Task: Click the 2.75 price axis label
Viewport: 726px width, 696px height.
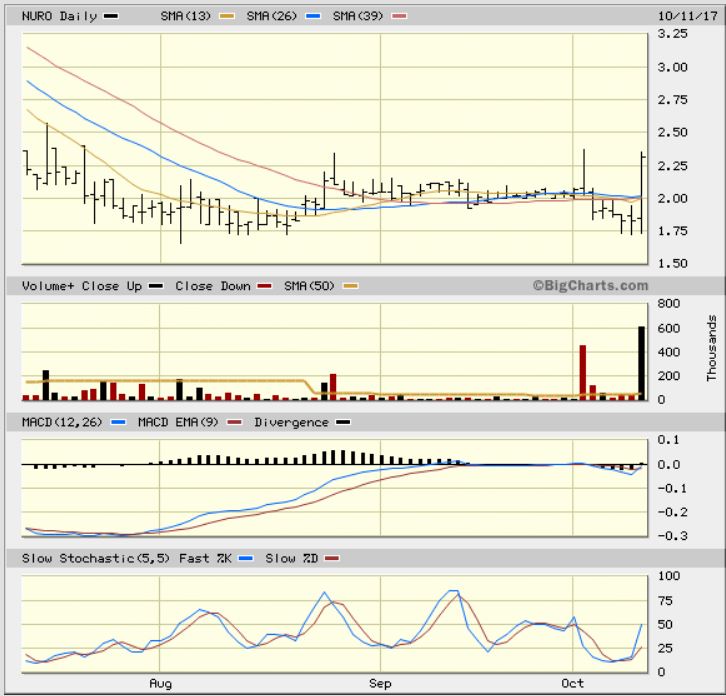Action: point(672,100)
